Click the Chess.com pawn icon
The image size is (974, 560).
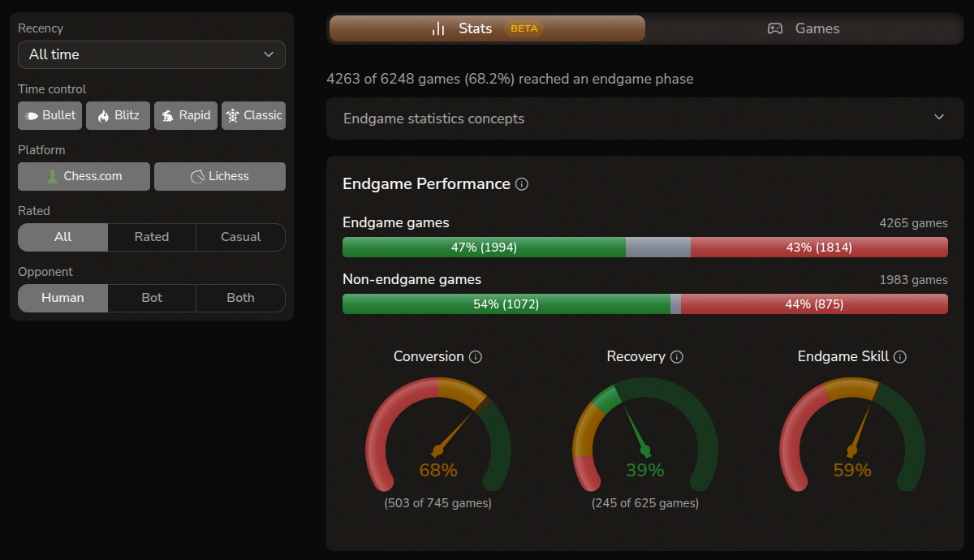(x=54, y=176)
